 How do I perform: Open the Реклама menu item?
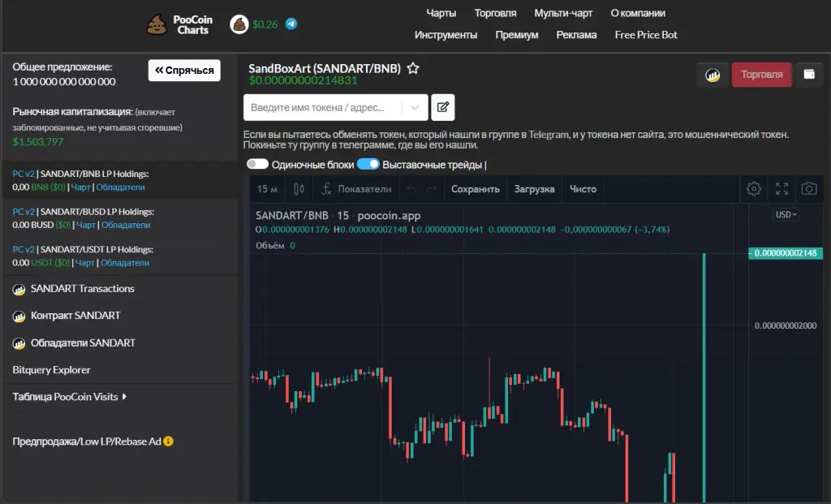[x=576, y=35]
